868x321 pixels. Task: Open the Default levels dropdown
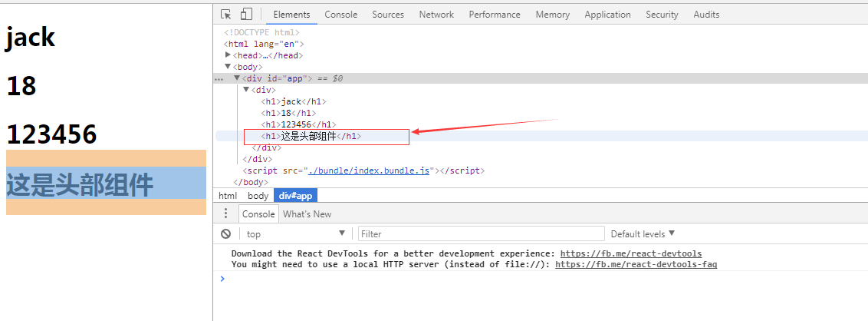pyautogui.click(x=643, y=234)
